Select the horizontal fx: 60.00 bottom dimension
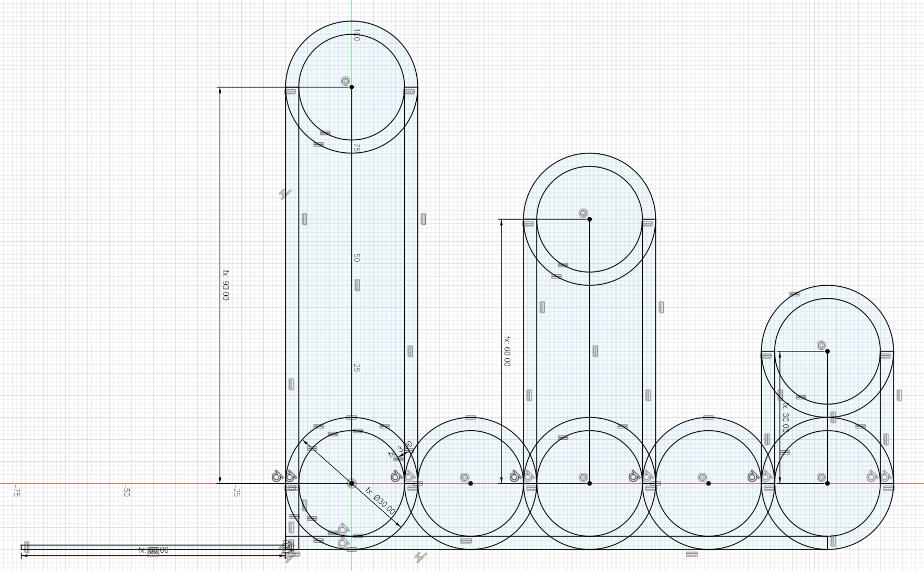Image resolution: width=924 pixels, height=571 pixels. coord(153,550)
